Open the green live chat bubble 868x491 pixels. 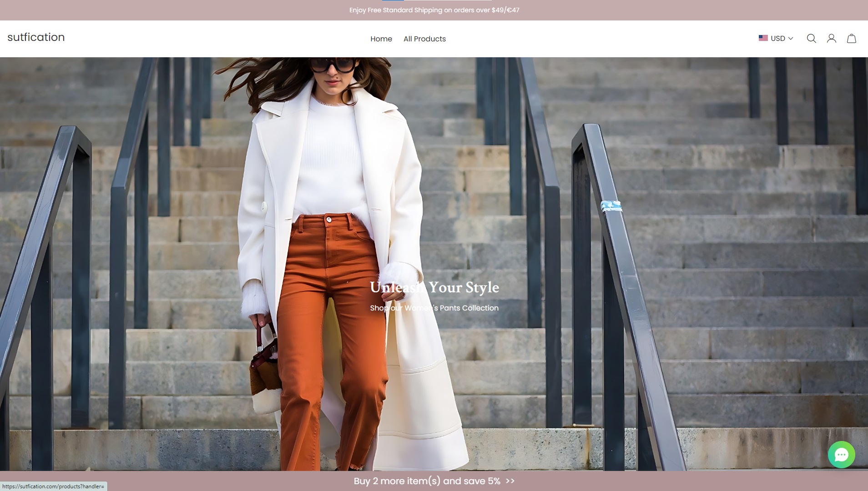[x=841, y=455]
